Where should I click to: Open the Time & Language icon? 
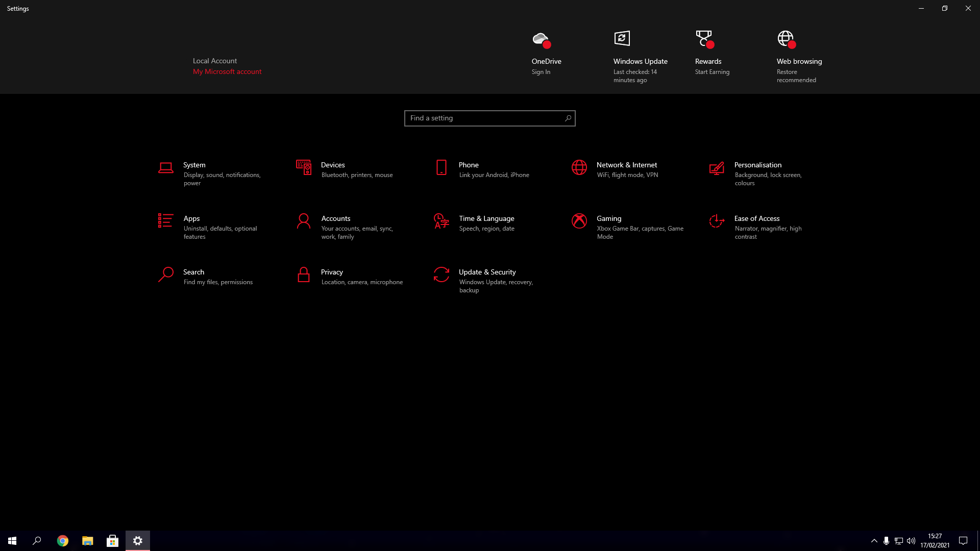tap(441, 221)
